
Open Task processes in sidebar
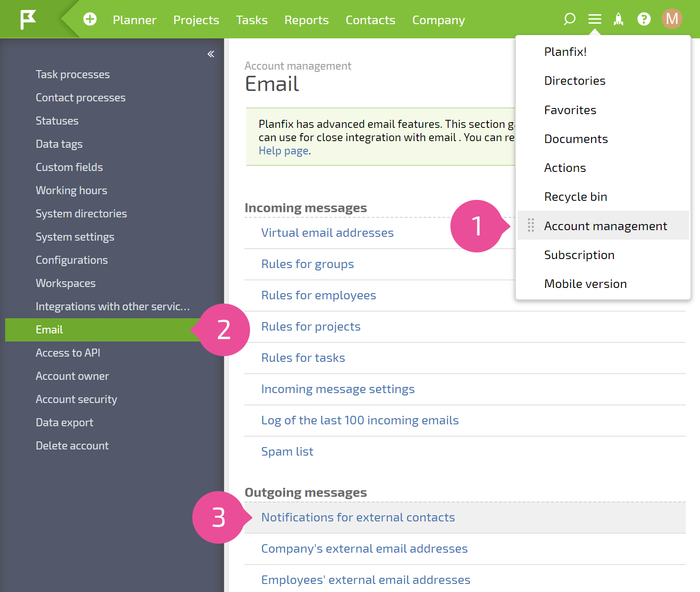[x=72, y=74]
